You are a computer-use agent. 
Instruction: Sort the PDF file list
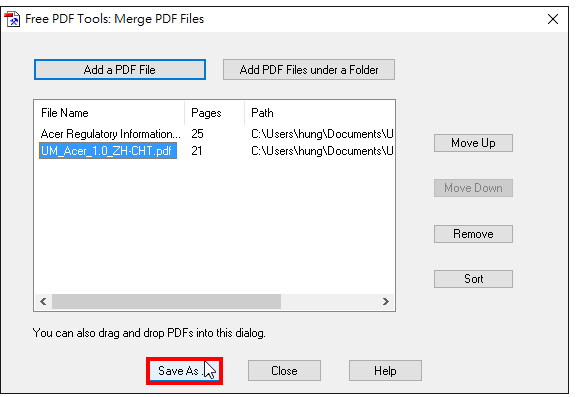473,279
